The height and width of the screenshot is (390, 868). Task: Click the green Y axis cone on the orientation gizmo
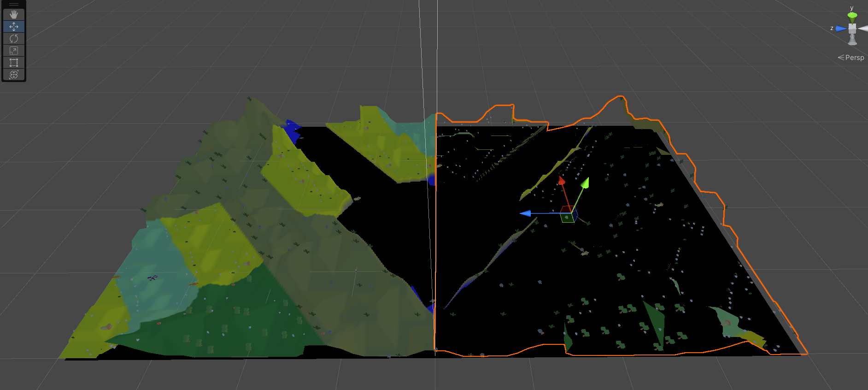click(852, 18)
